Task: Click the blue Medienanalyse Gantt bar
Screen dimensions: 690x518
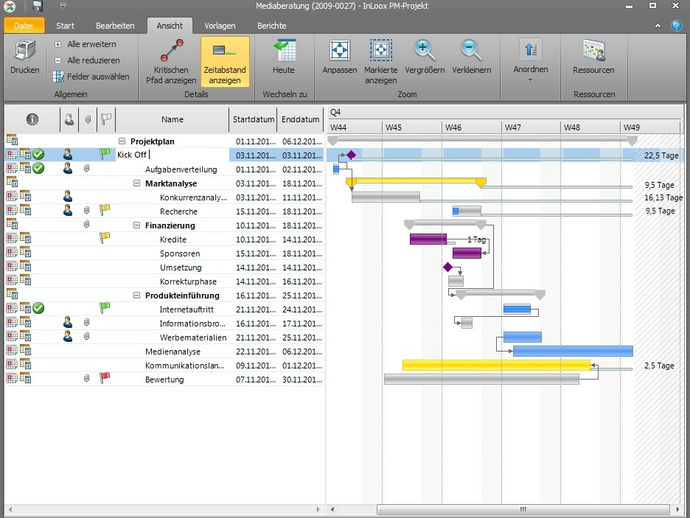Action: pyautogui.click(x=573, y=351)
